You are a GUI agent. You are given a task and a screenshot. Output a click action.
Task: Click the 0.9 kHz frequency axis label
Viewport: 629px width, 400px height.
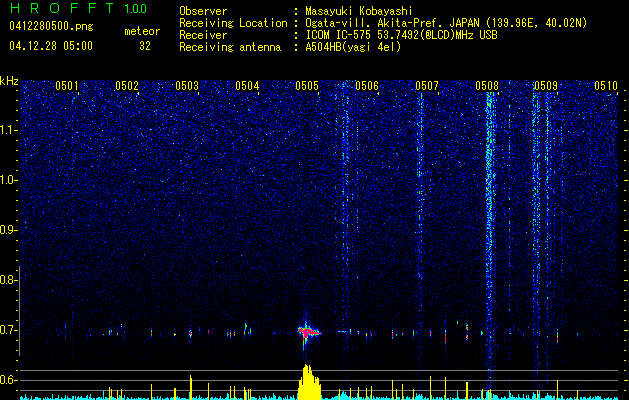point(8,230)
